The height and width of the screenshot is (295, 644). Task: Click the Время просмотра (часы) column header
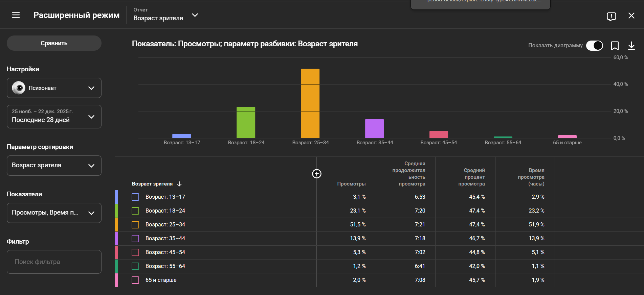click(x=531, y=177)
